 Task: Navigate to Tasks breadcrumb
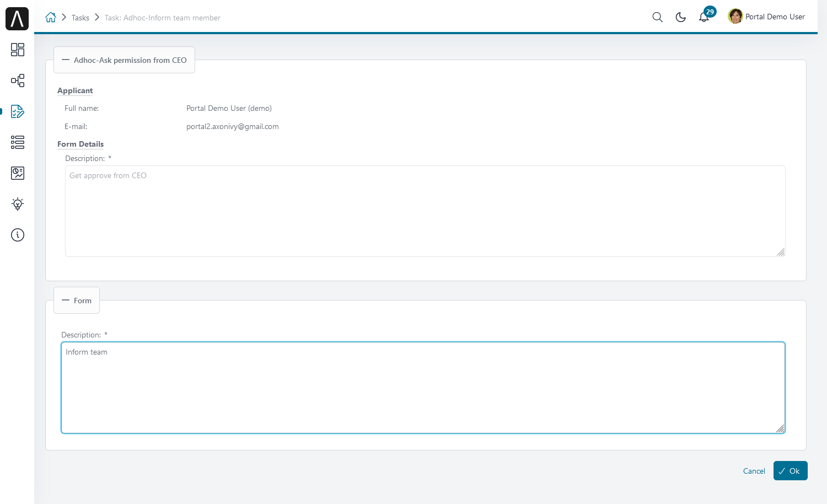click(x=80, y=18)
